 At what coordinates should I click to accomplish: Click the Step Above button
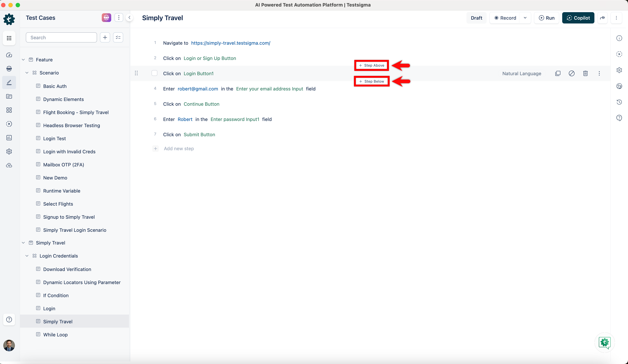(372, 65)
